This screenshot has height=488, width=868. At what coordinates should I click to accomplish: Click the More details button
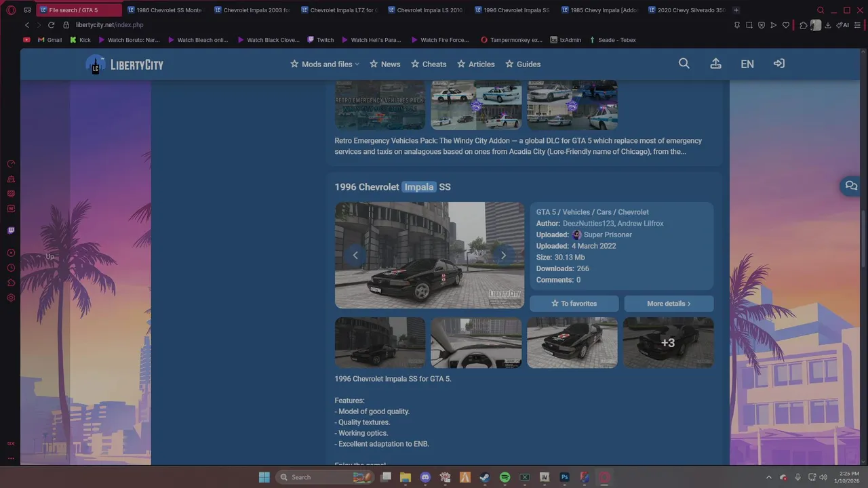tap(669, 304)
